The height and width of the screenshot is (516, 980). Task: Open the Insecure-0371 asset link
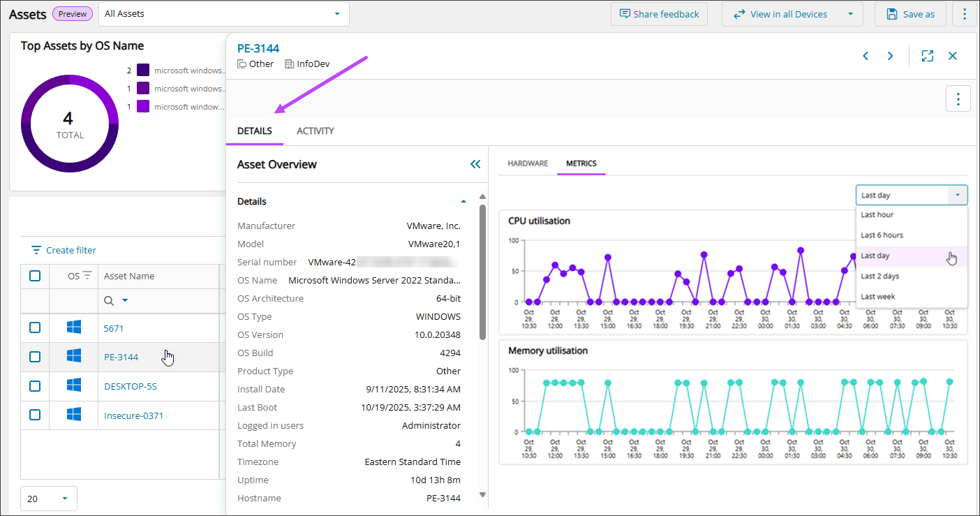(133, 415)
